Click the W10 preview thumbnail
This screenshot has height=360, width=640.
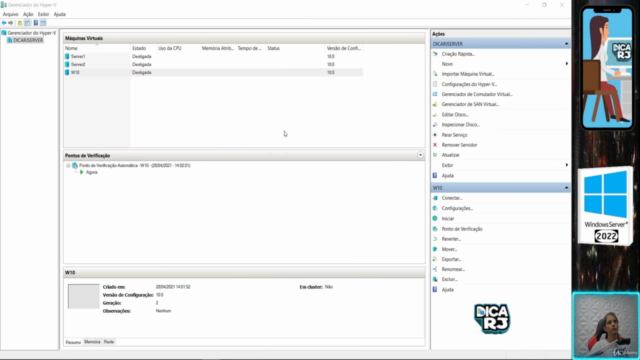click(x=83, y=296)
